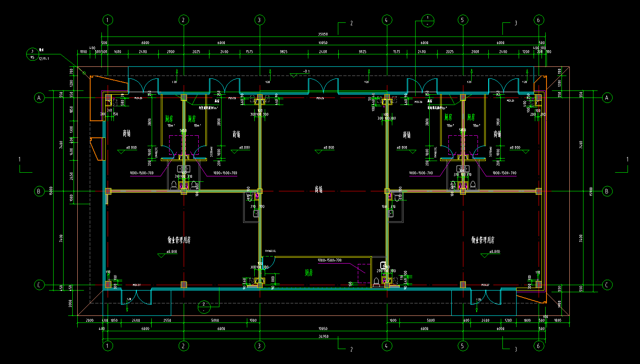640x364 pixels.
Task: Select the right vertical dimension 1900
Action: (559, 304)
